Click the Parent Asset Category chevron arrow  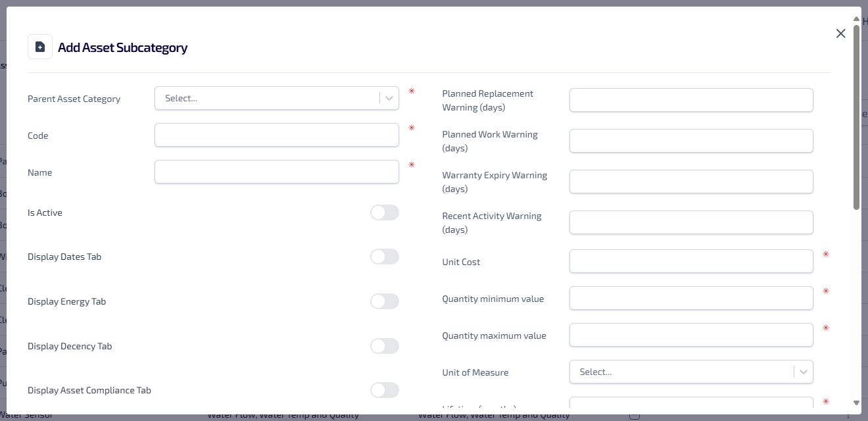tap(389, 99)
